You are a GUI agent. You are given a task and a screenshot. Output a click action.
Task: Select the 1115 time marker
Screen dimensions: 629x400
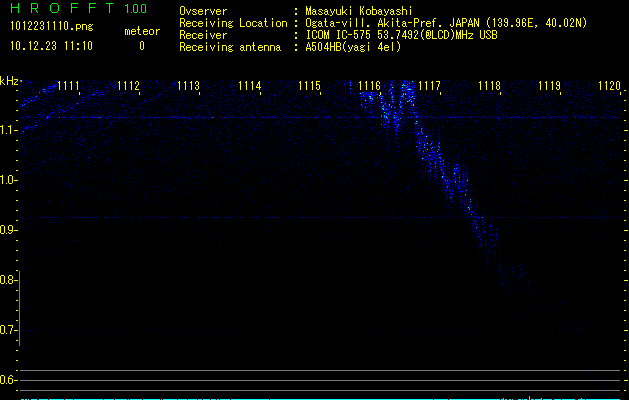pyautogui.click(x=309, y=87)
